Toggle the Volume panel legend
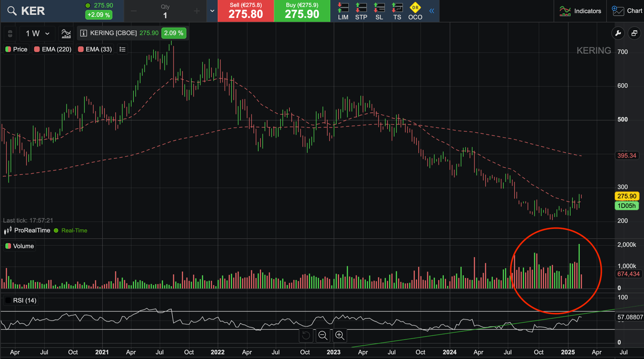Image resolution: width=644 pixels, height=359 pixels. 20,246
